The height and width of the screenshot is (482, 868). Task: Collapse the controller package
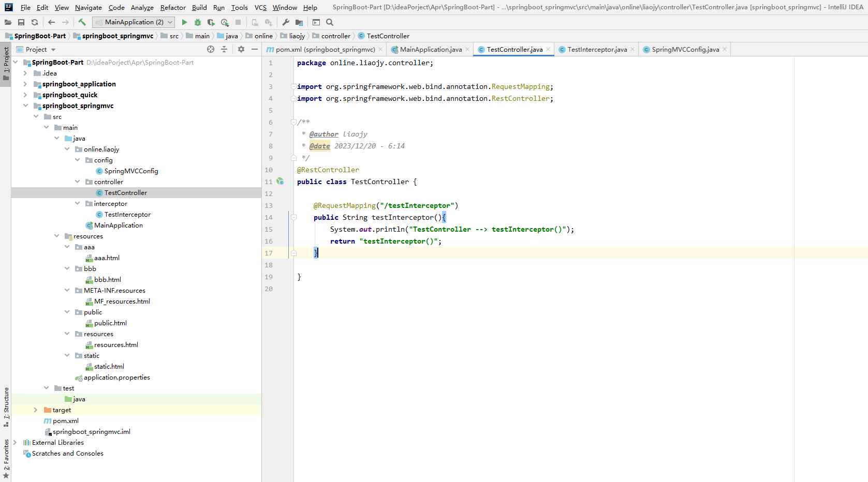[77, 182]
